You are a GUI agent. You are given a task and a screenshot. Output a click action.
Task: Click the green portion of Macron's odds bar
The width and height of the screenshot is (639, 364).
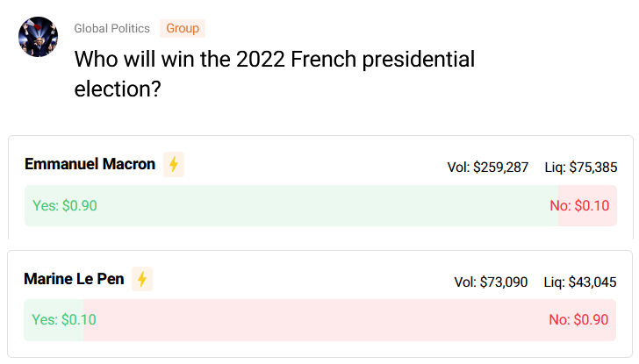(291, 205)
